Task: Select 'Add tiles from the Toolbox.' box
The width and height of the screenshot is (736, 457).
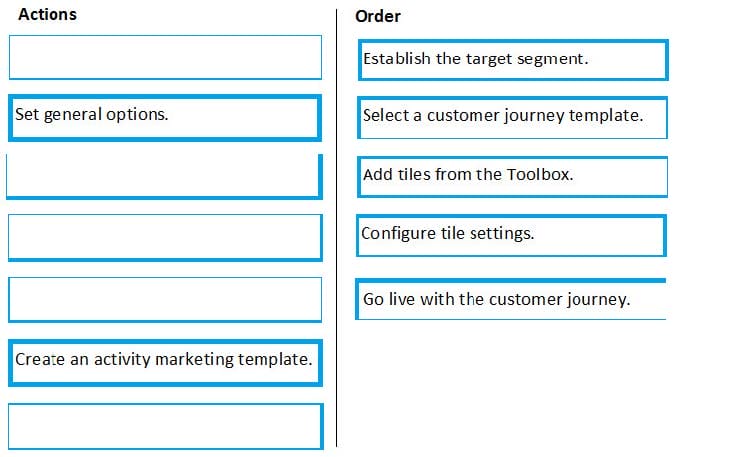Action: click(512, 177)
